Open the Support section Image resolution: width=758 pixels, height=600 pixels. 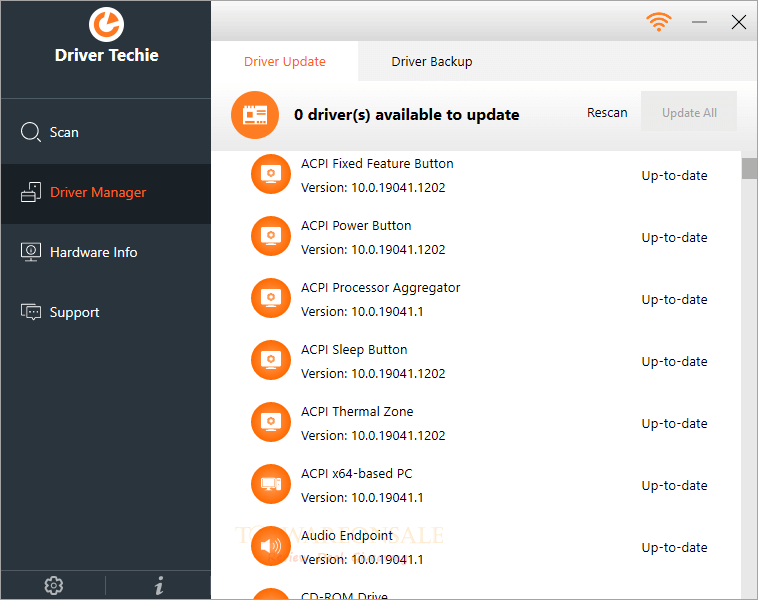point(106,312)
